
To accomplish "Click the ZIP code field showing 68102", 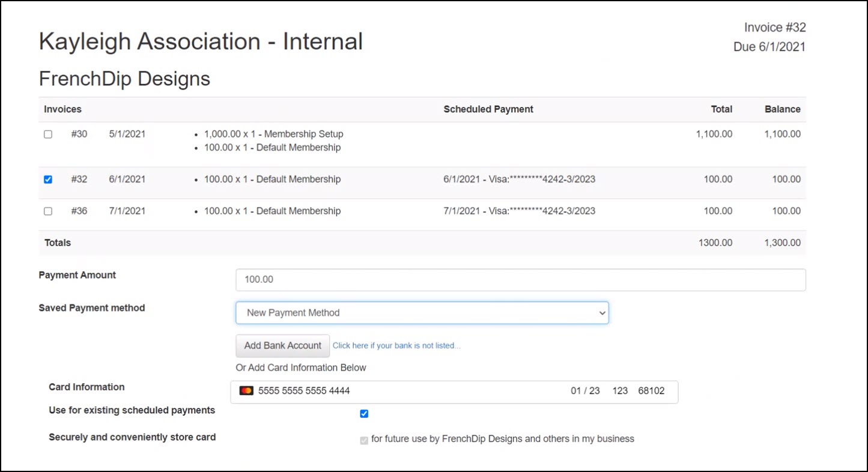I will coord(651,391).
